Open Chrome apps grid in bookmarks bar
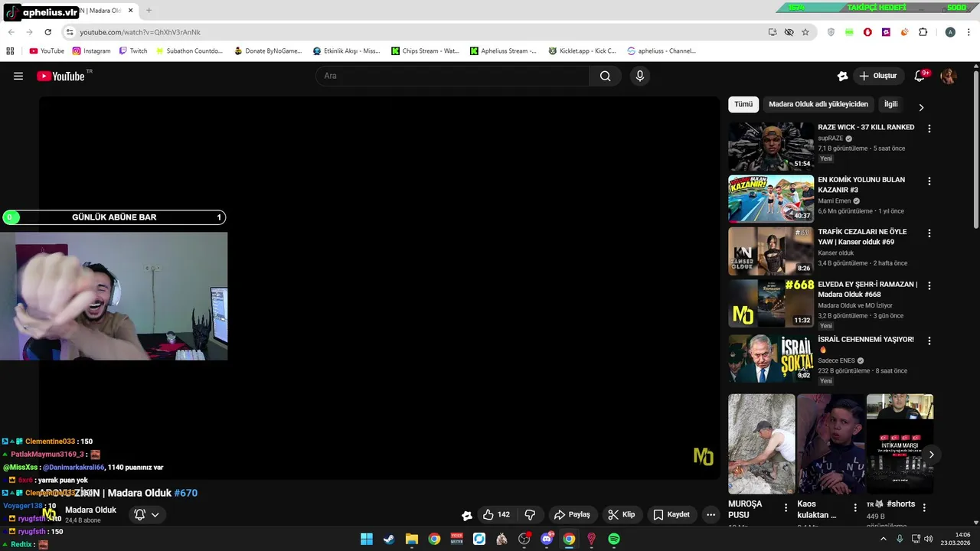Image resolution: width=980 pixels, height=551 pixels. click(10, 51)
